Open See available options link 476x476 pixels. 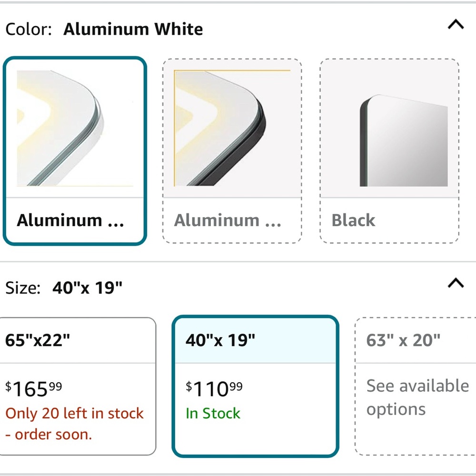pos(417,397)
